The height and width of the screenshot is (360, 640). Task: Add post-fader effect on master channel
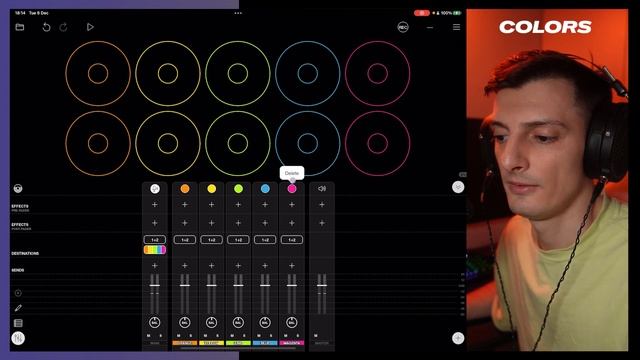(x=322, y=223)
